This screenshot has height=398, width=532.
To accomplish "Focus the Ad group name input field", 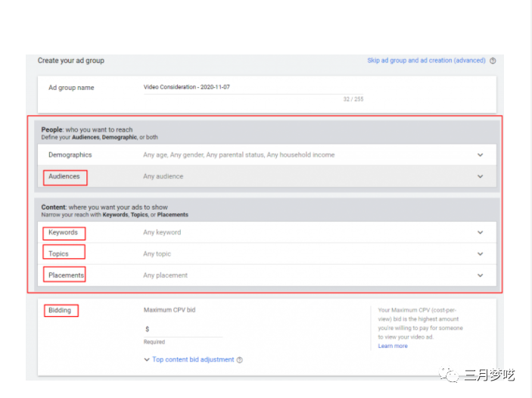I will [x=253, y=87].
